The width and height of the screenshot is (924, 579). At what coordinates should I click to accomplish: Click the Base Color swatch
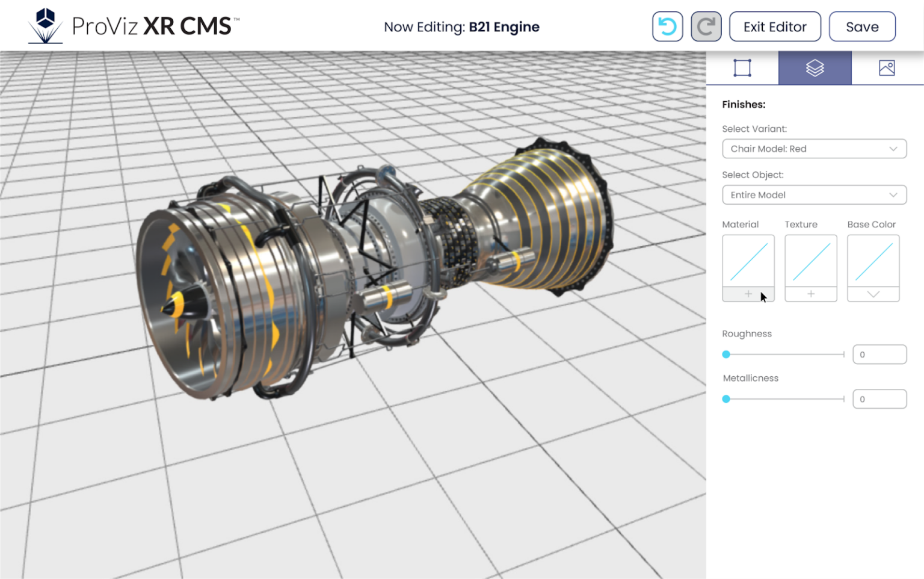873,261
